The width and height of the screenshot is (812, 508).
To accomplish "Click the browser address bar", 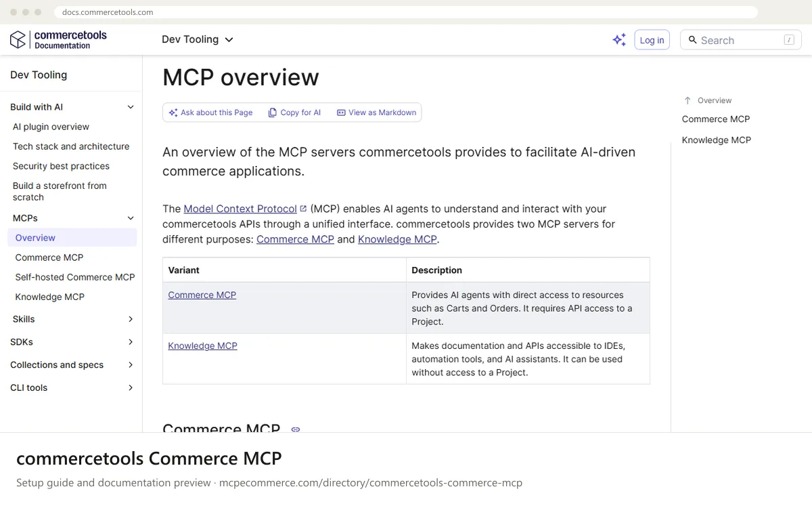I will pos(406,12).
